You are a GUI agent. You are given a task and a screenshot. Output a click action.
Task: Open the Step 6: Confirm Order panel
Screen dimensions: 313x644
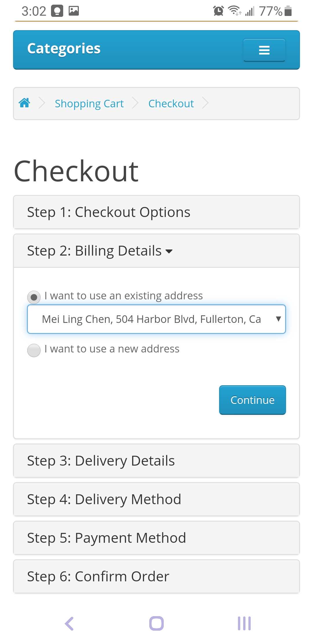click(x=156, y=576)
